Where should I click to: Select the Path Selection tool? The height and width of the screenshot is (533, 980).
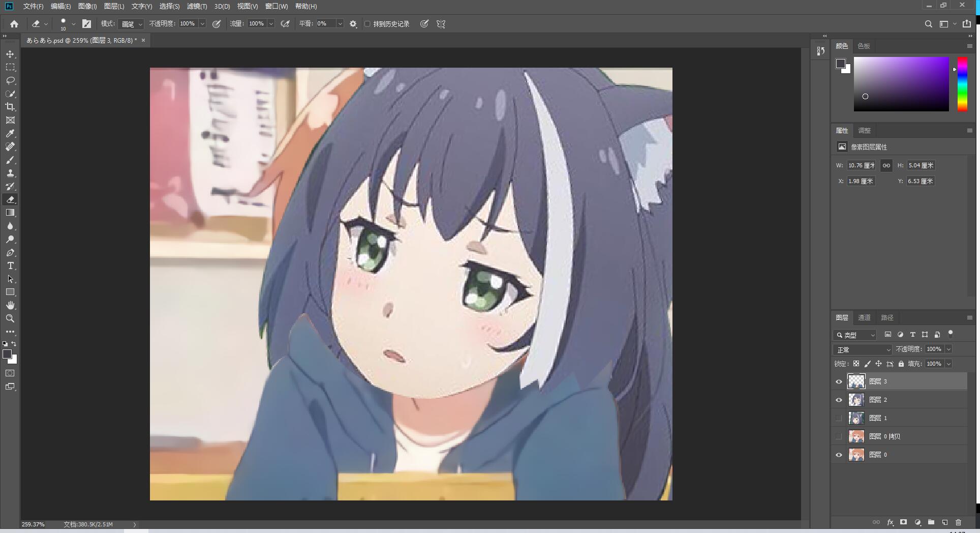pos(10,279)
